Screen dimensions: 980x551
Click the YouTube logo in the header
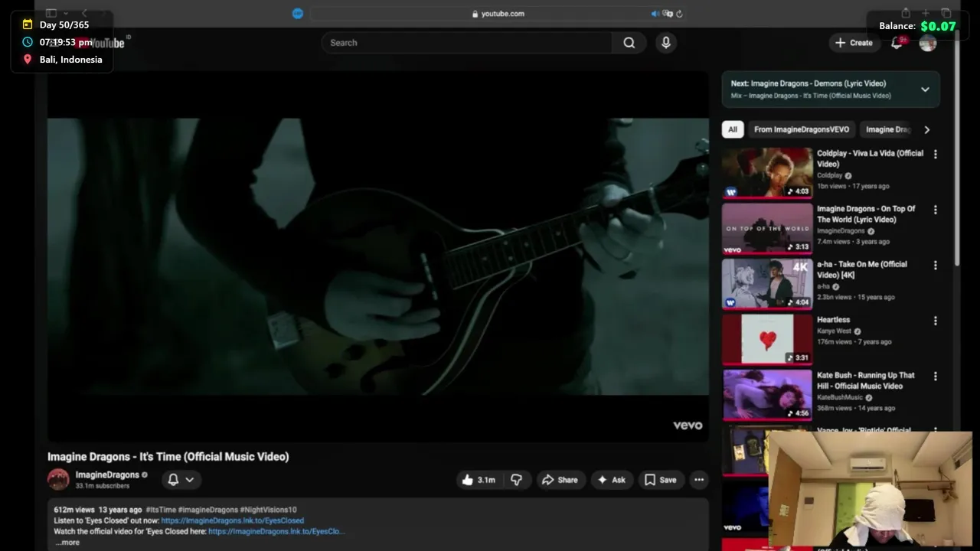[x=100, y=43]
